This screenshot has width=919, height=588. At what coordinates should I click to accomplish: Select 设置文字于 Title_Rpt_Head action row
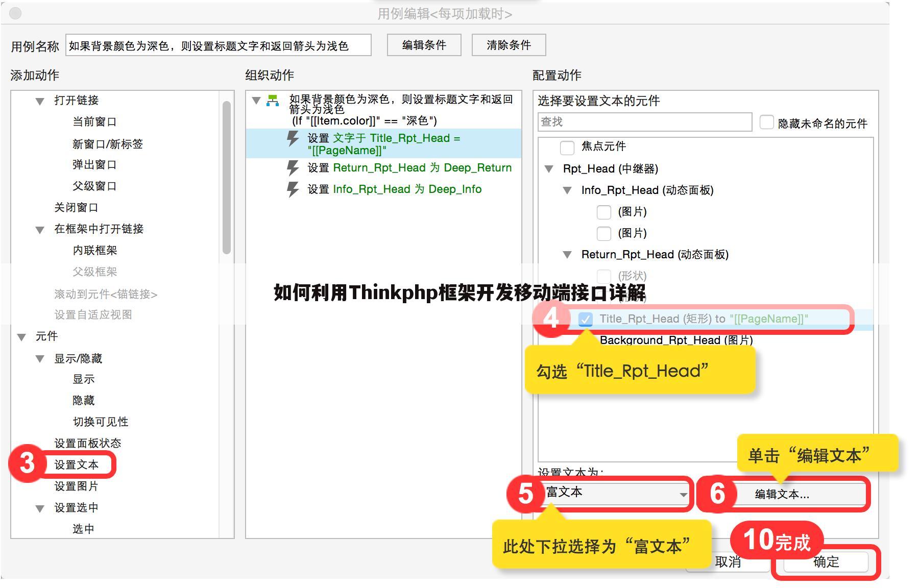383,144
